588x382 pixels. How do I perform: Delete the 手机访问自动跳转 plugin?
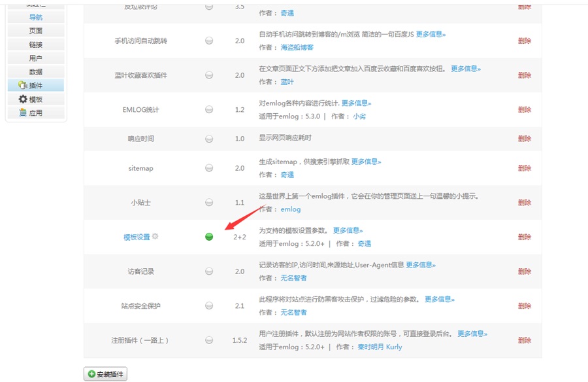coord(524,41)
